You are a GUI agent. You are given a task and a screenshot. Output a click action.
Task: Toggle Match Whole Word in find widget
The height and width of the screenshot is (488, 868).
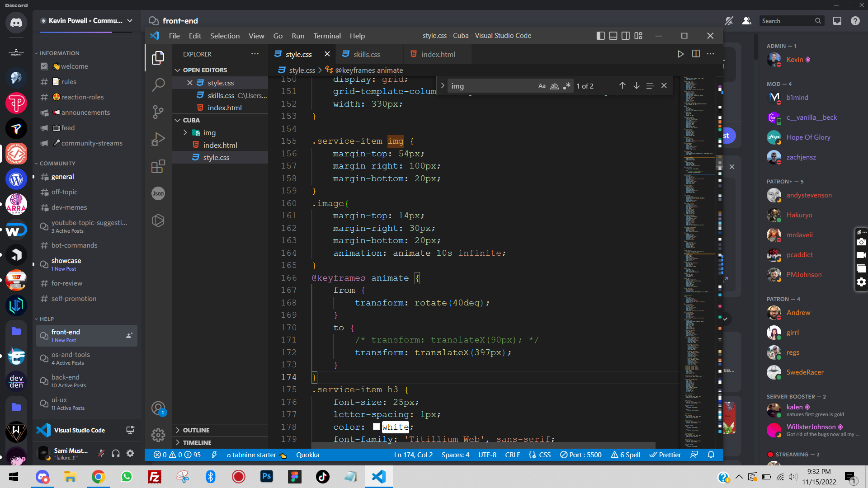(x=554, y=86)
